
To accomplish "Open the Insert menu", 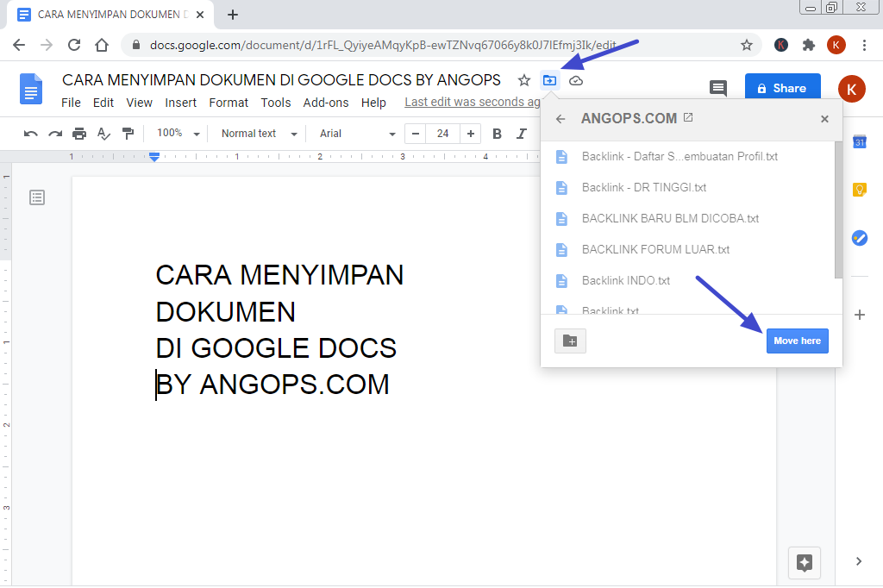I will pyautogui.click(x=181, y=103).
